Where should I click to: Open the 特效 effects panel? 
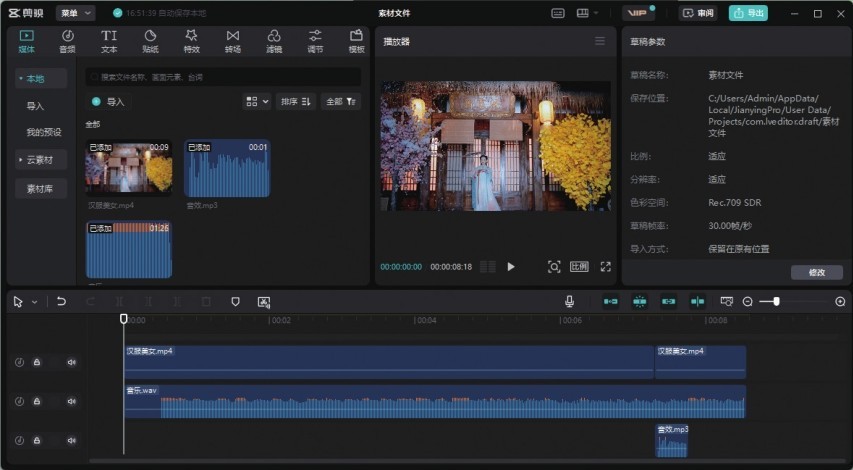(x=191, y=41)
